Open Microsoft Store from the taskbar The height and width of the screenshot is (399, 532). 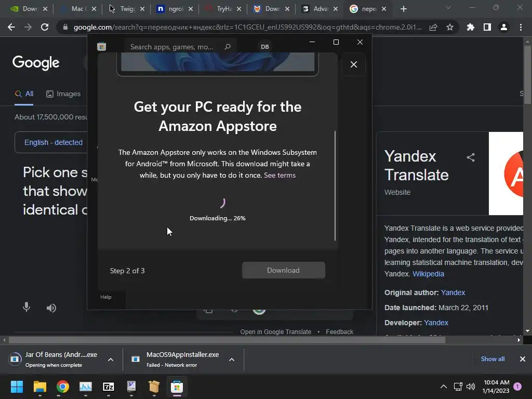click(x=177, y=387)
